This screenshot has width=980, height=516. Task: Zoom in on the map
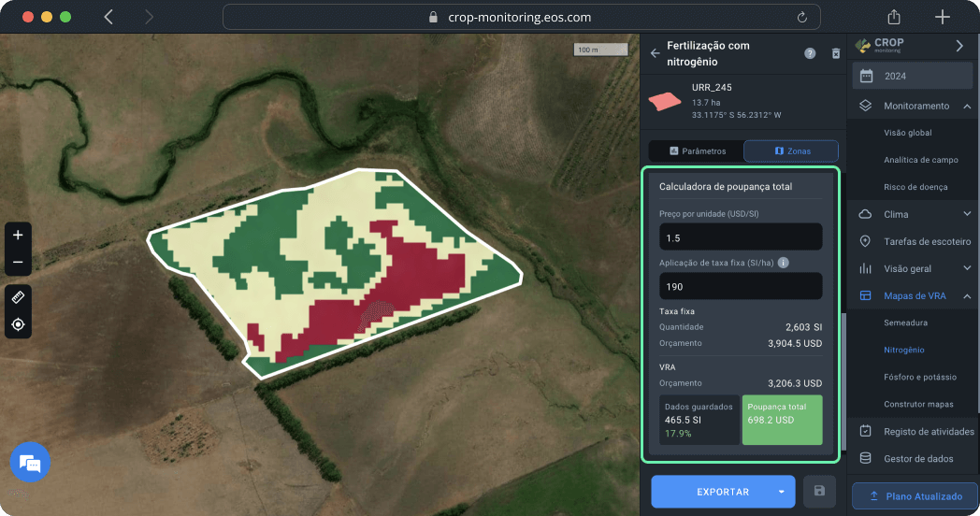point(18,235)
